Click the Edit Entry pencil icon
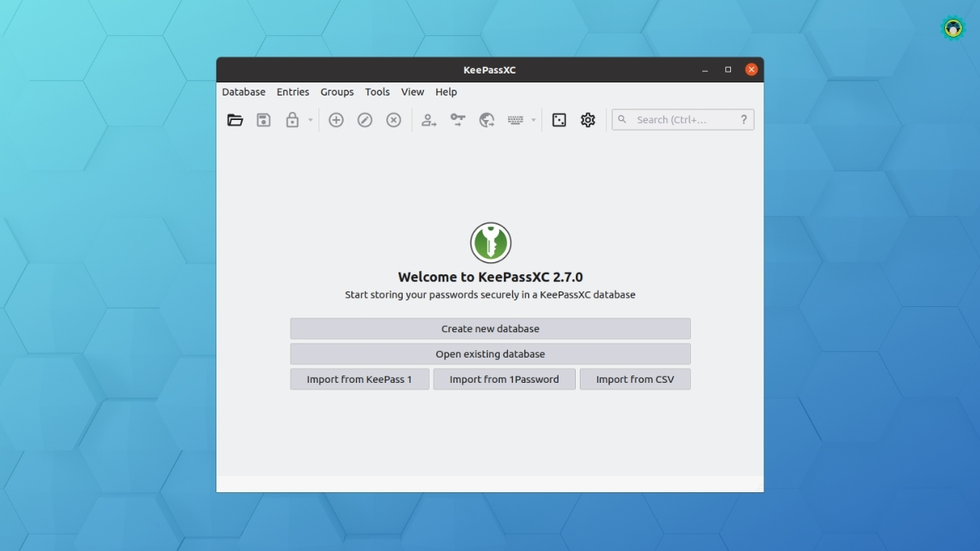The image size is (980, 551). [365, 120]
